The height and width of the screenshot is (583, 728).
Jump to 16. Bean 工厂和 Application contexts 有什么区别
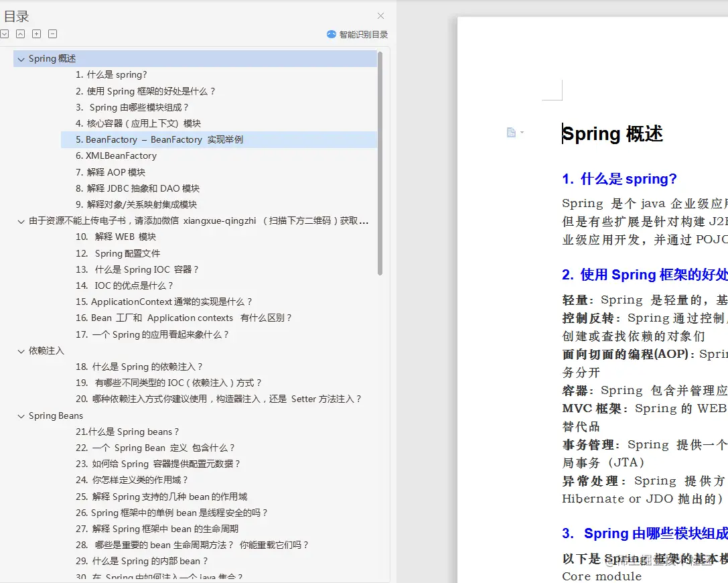click(x=184, y=318)
